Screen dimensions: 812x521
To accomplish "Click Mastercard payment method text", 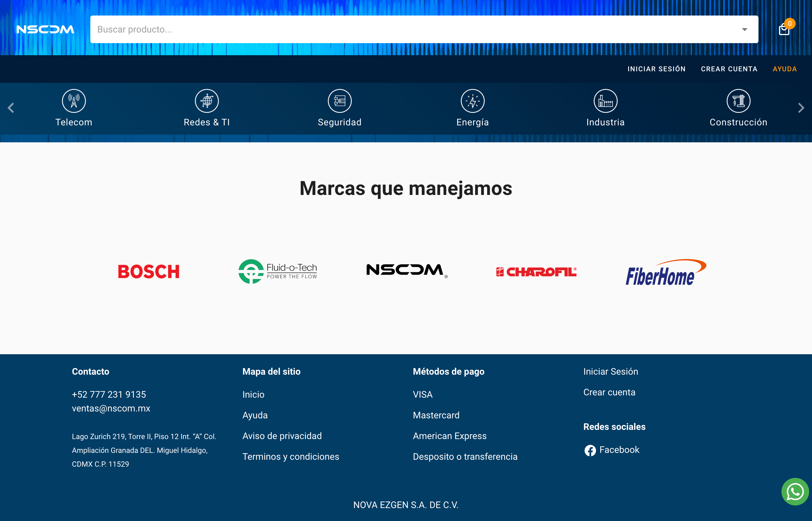I will (x=436, y=415).
